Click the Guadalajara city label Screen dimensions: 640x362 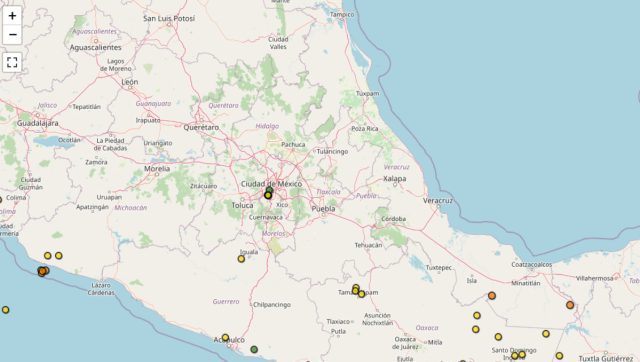pyautogui.click(x=38, y=123)
